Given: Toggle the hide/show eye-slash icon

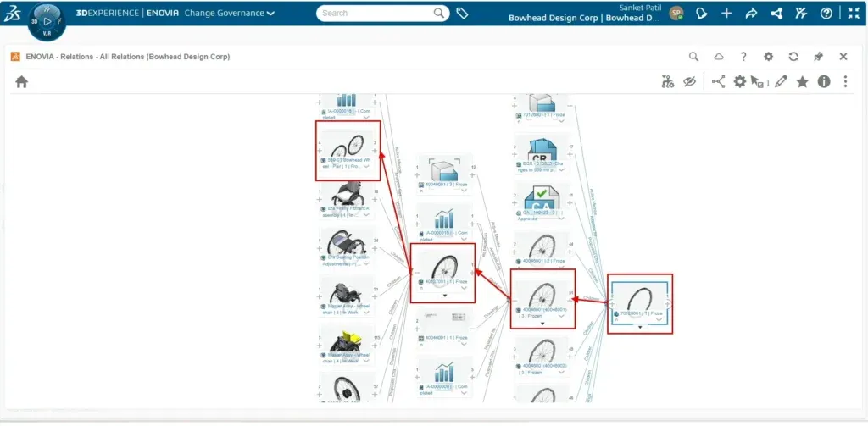Looking at the screenshot, I should pos(689,82).
